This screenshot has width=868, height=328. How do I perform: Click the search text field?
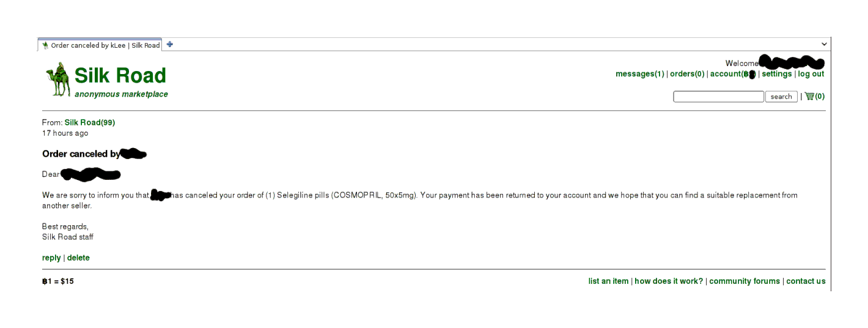pyautogui.click(x=718, y=97)
